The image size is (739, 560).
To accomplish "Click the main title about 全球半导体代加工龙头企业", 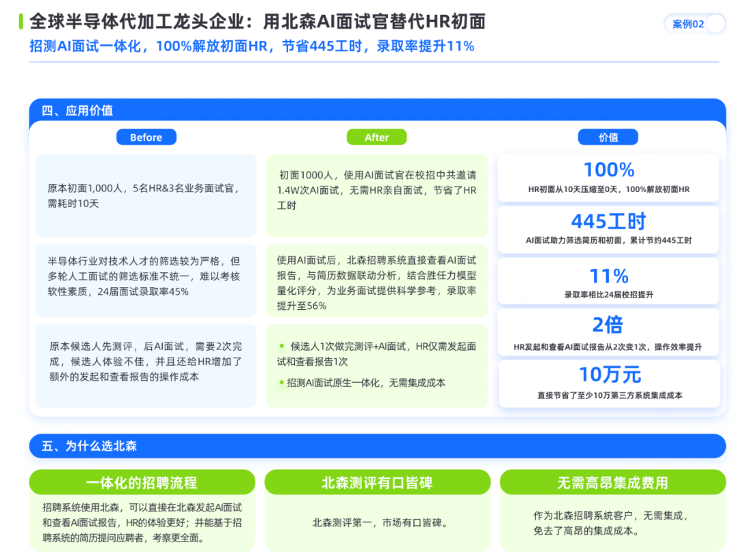I will click(257, 22).
